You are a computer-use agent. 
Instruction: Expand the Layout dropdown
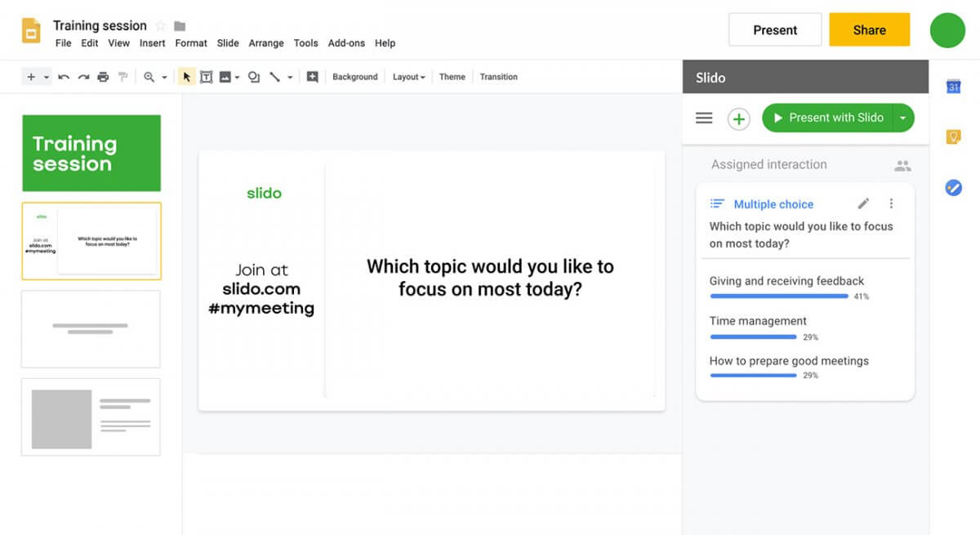[x=408, y=76]
